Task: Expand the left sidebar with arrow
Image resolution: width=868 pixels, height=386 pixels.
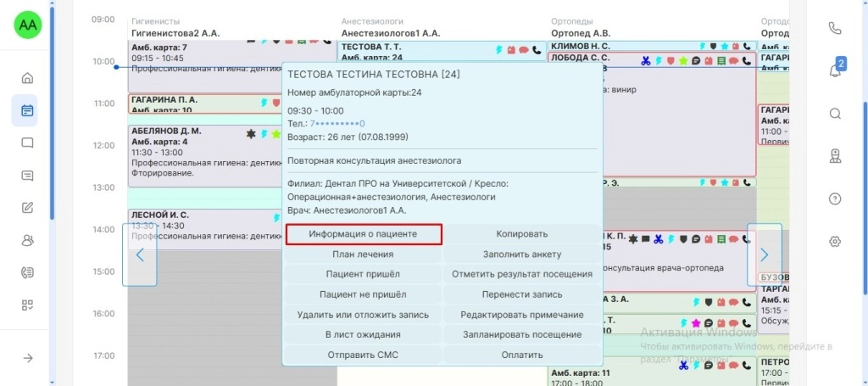Action: point(27,358)
